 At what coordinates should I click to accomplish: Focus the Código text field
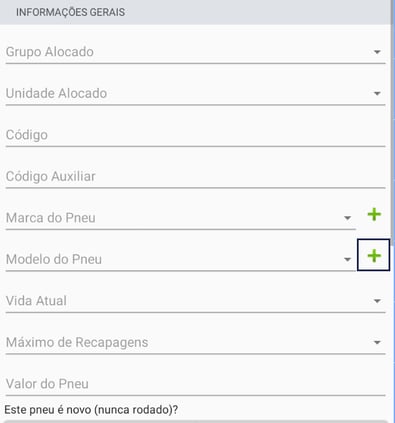(195, 136)
